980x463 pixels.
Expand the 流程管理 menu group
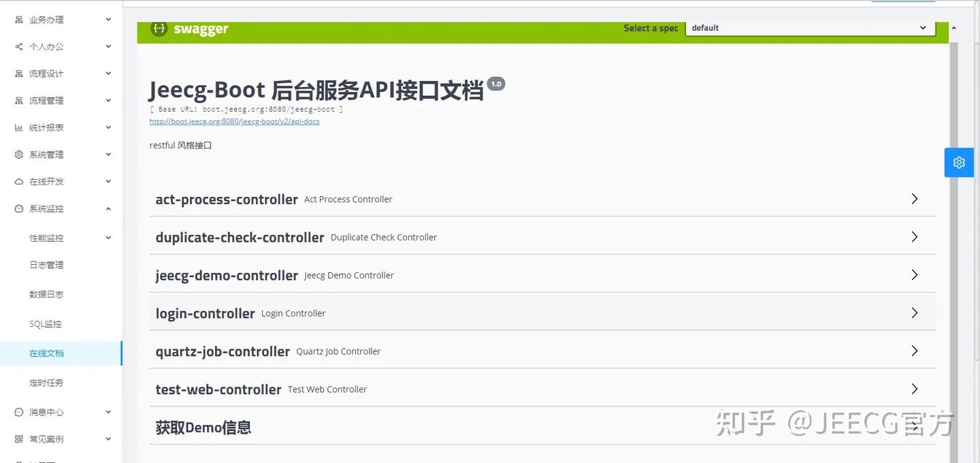(x=46, y=100)
